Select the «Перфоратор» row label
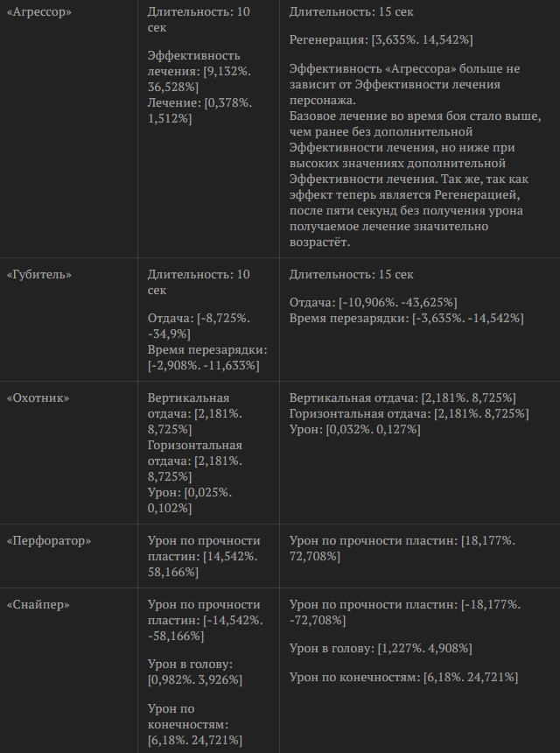 pyautogui.click(x=48, y=541)
